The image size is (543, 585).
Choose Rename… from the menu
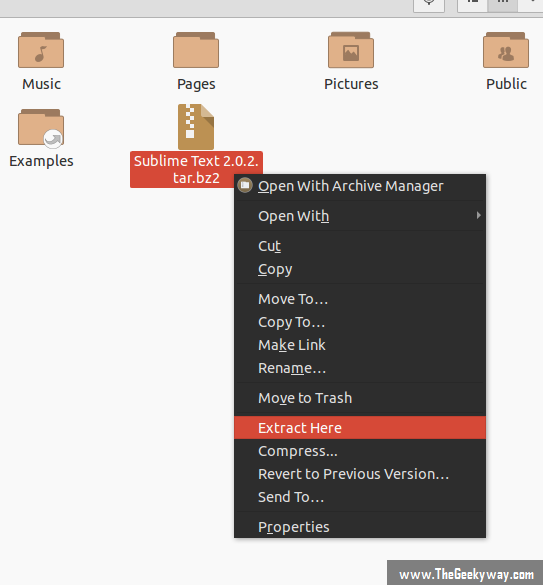360,368
